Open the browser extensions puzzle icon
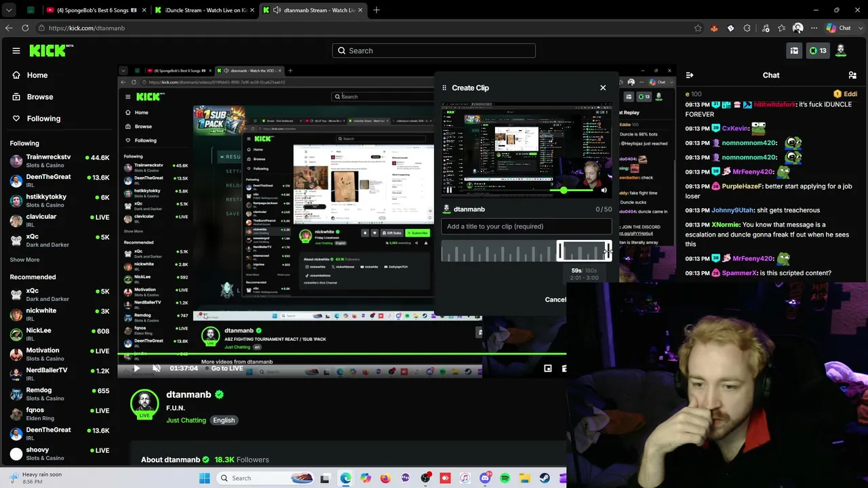 747,28
